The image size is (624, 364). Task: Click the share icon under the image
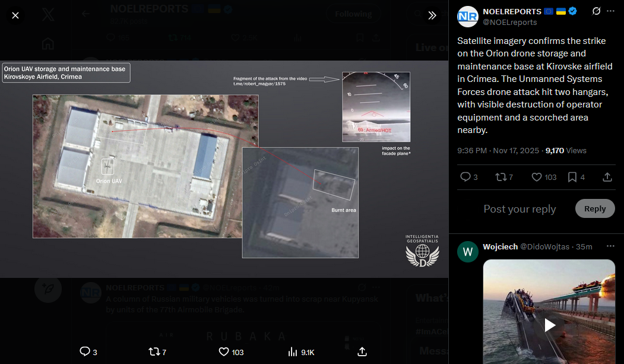point(362,352)
